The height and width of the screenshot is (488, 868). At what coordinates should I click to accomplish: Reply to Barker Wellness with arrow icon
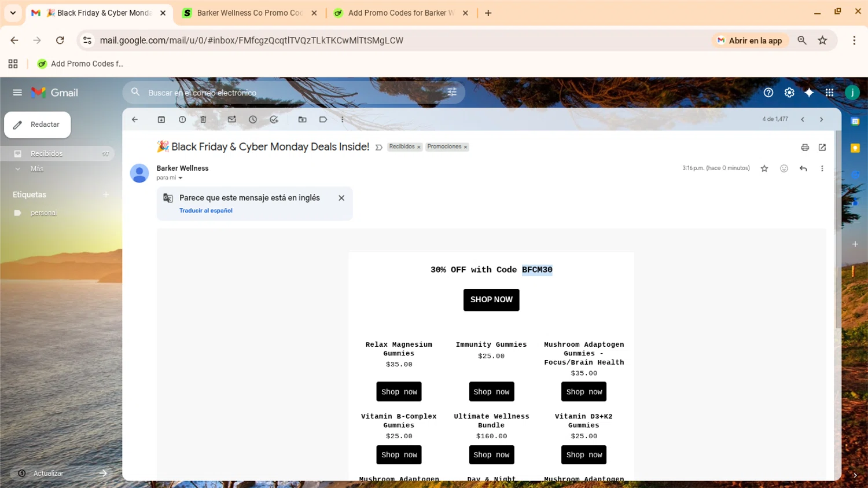803,168
